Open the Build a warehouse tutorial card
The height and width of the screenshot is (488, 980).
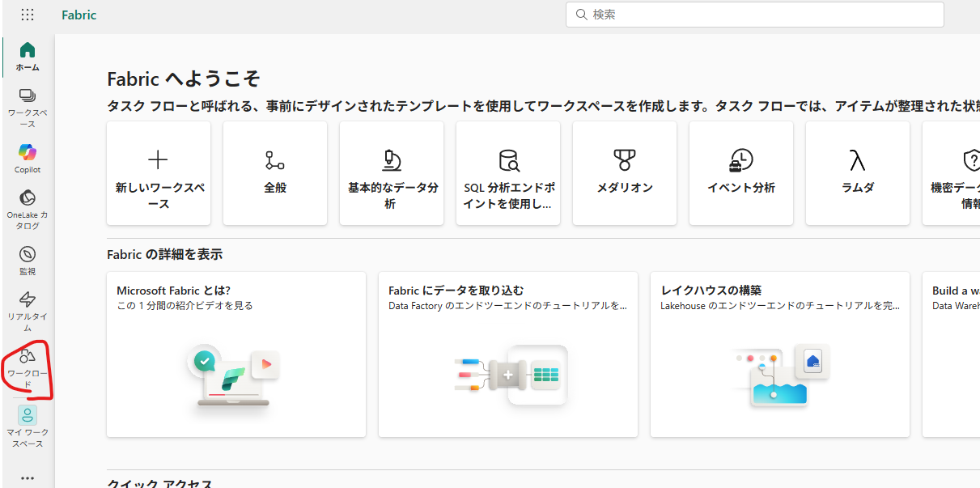(952, 354)
